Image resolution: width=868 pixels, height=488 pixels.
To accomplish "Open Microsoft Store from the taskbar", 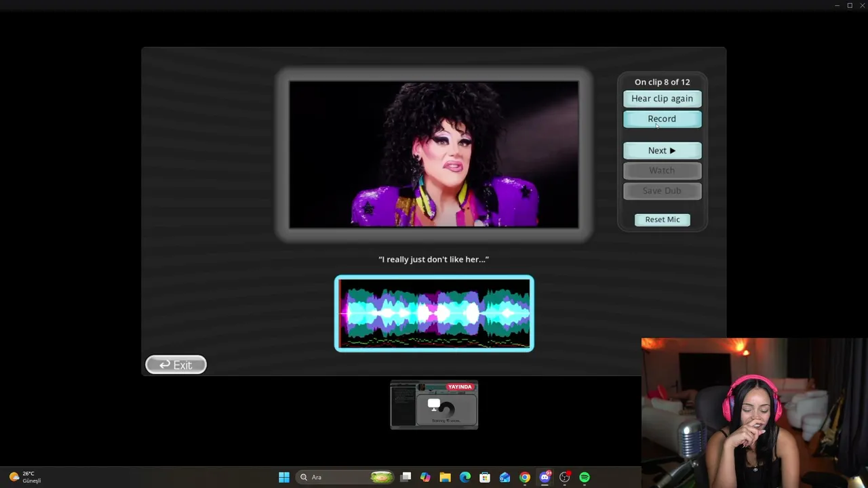I will 485,477.
